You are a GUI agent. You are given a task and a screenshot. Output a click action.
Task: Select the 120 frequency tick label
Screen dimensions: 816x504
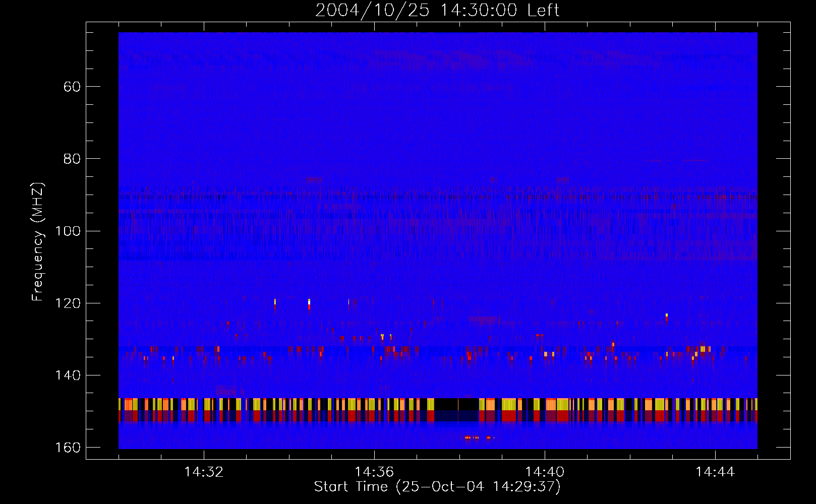point(68,303)
